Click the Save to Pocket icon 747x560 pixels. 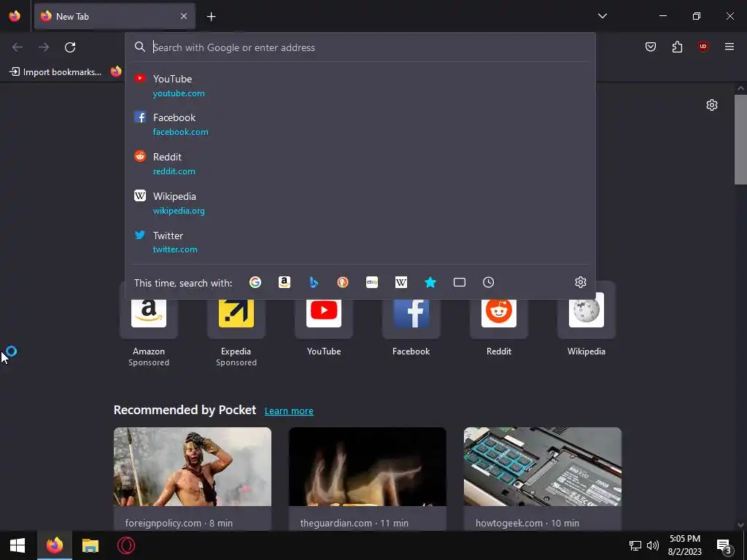click(650, 47)
